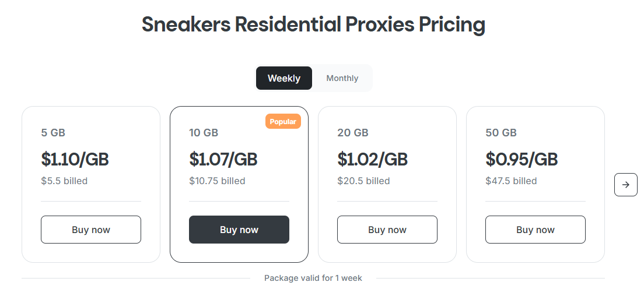Select the $1.02/GB price
644x289 pixels.
click(372, 159)
